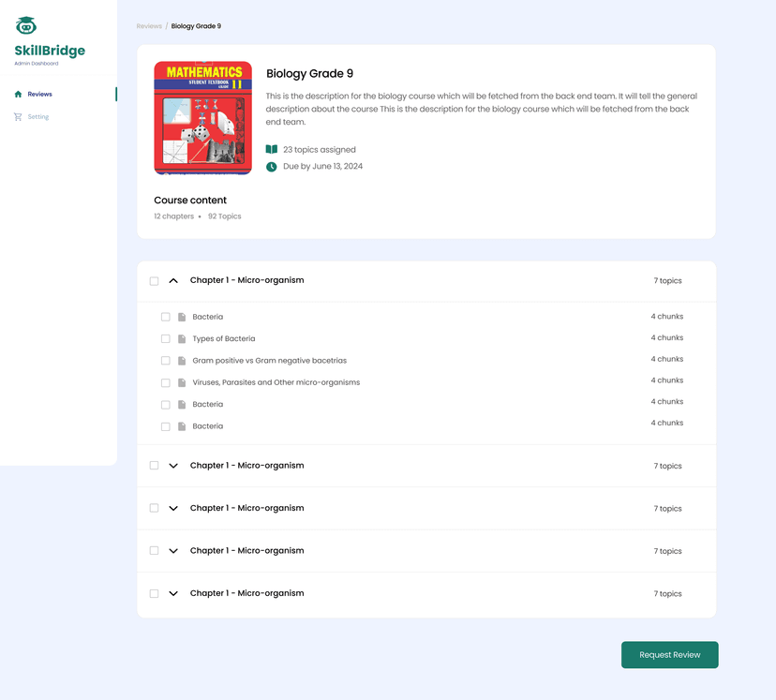This screenshot has height=700, width=776.
Task: Click the 'Admin Dashboard' subtitle
Action: pos(37,64)
